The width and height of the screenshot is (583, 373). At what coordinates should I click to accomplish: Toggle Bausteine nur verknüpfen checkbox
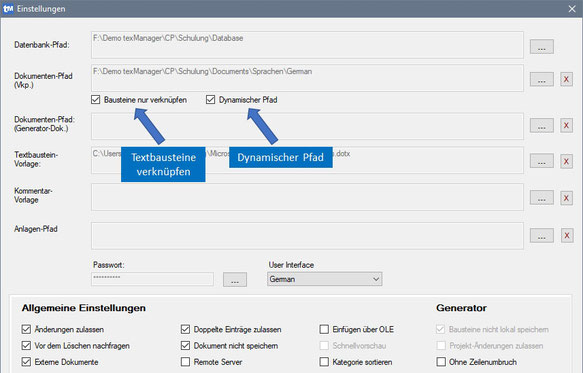coord(96,100)
